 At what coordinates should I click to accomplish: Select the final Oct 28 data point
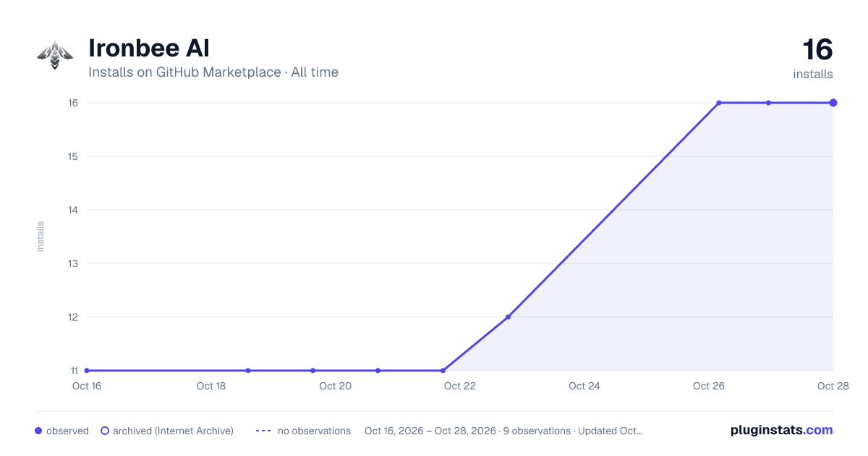point(833,103)
